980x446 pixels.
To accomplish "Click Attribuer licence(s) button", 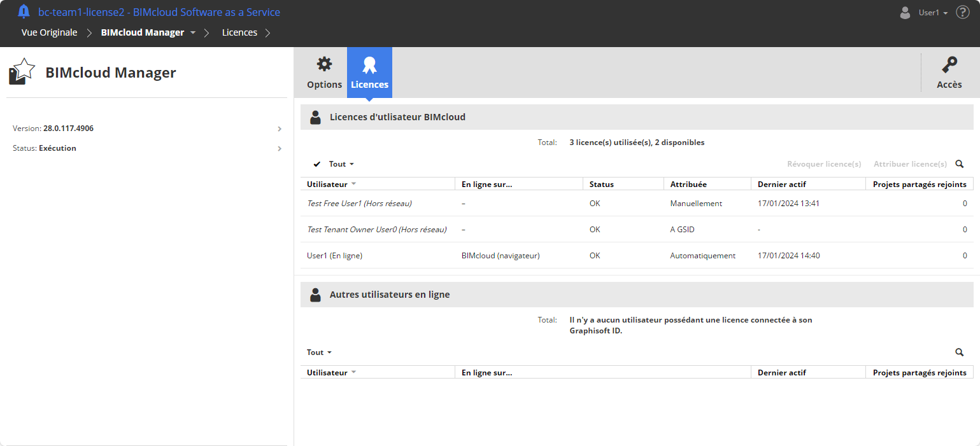I will (910, 164).
